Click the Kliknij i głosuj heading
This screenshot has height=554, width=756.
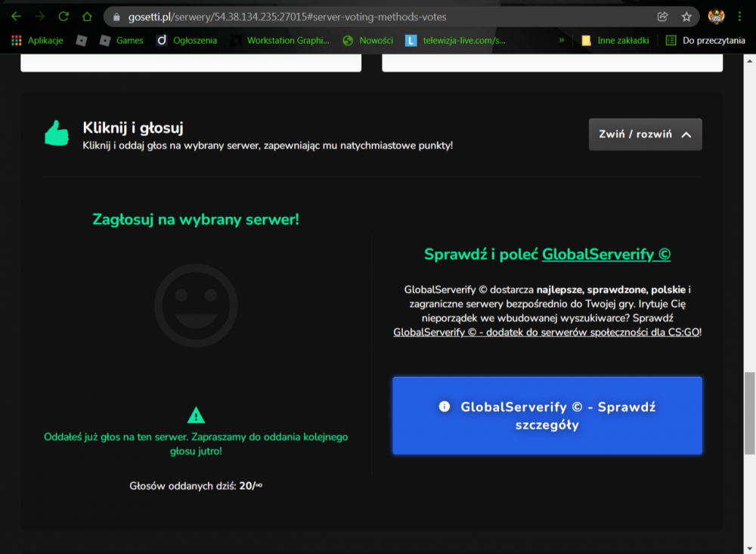(133, 128)
